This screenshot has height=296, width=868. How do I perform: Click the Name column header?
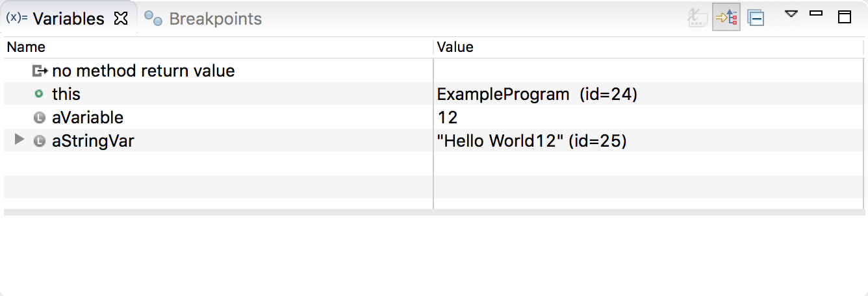(26, 47)
